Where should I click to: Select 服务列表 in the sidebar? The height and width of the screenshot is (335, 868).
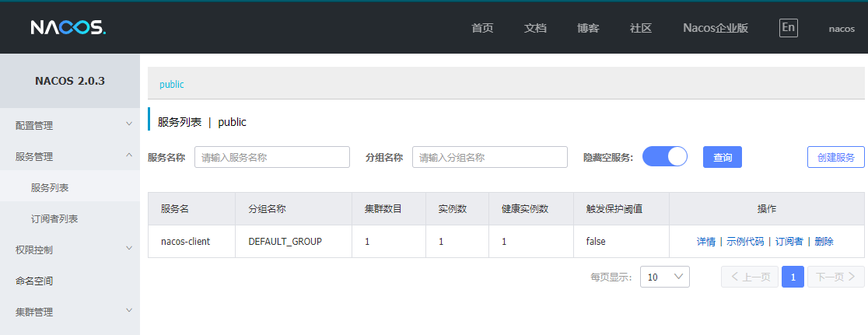coord(70,188)
